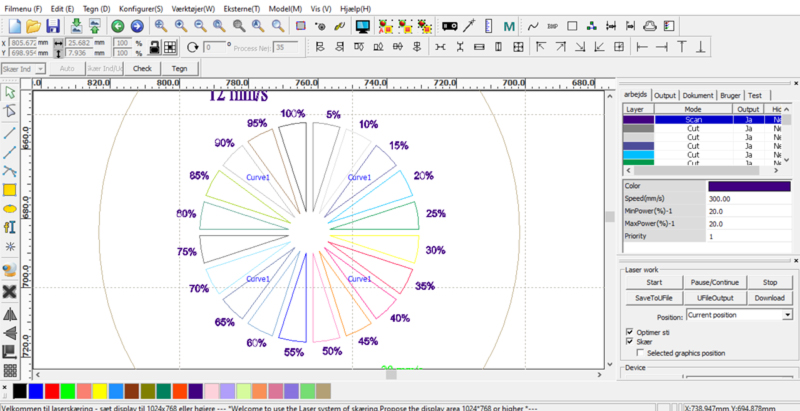Pick the red color swatch in palette
This screenshot has height=411, width=800.
tap(53, 389)
